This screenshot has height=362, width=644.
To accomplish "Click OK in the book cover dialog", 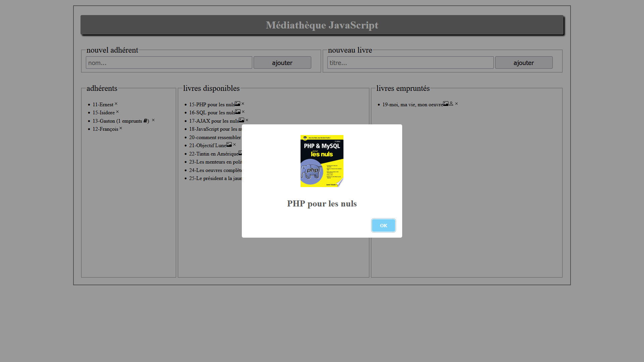I will (x=383, y=226).
